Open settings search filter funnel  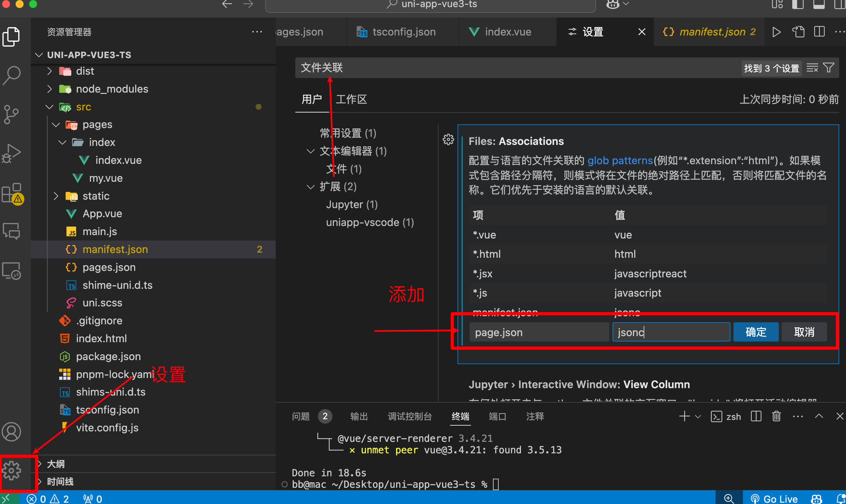coord(829,68)
